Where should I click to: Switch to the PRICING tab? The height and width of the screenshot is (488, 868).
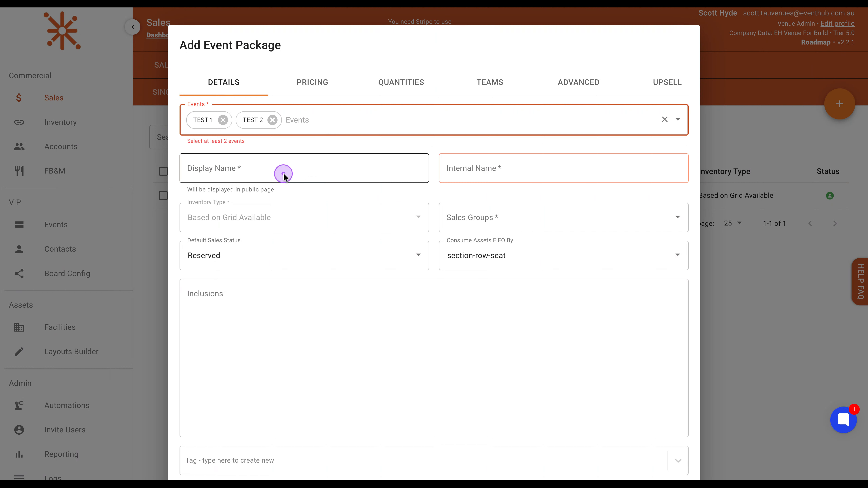[x=312, y=82]
